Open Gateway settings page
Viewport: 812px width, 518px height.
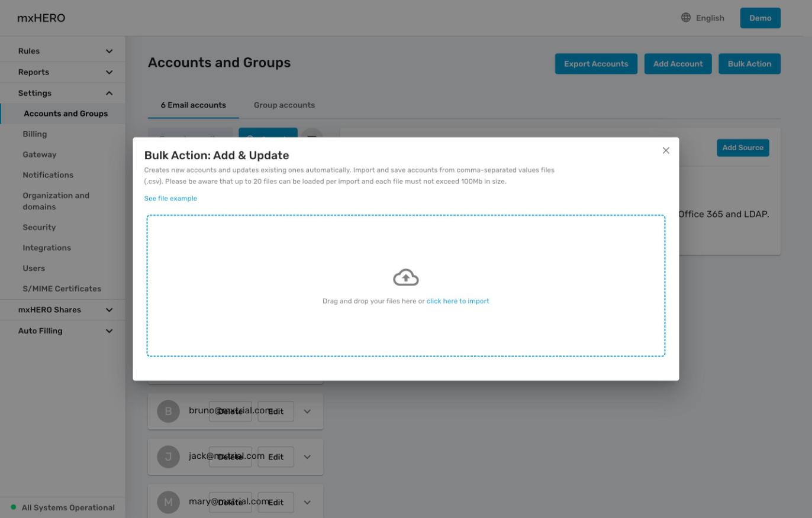point(39,154)
